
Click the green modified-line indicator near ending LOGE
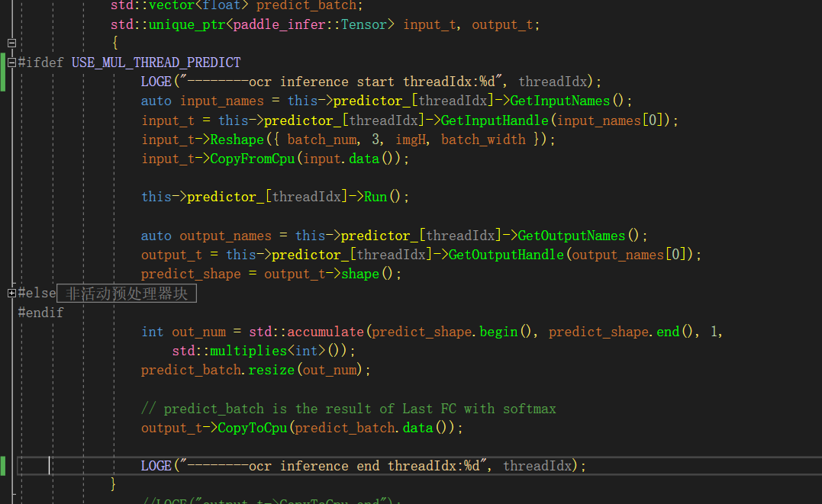click(2, 465)
